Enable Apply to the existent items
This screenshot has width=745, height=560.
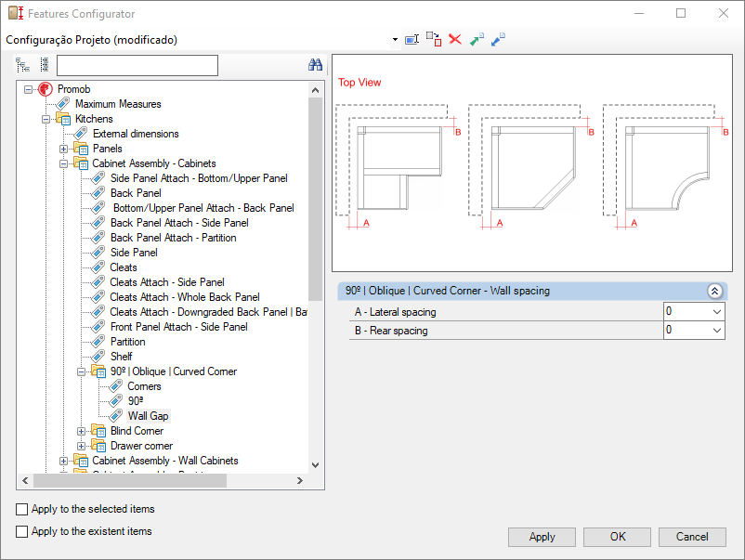pos(22,531)
